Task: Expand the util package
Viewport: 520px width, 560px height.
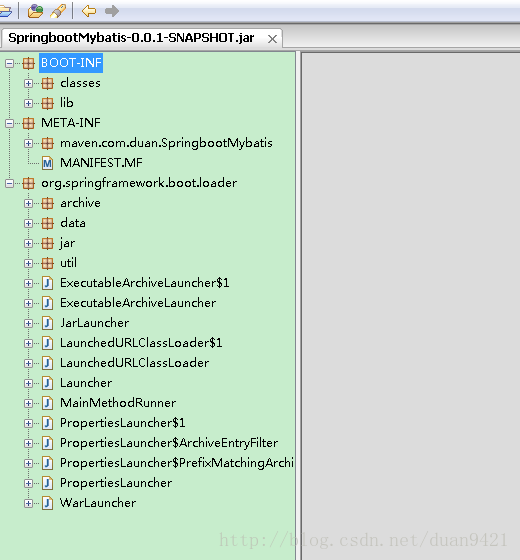Action: 28,263
